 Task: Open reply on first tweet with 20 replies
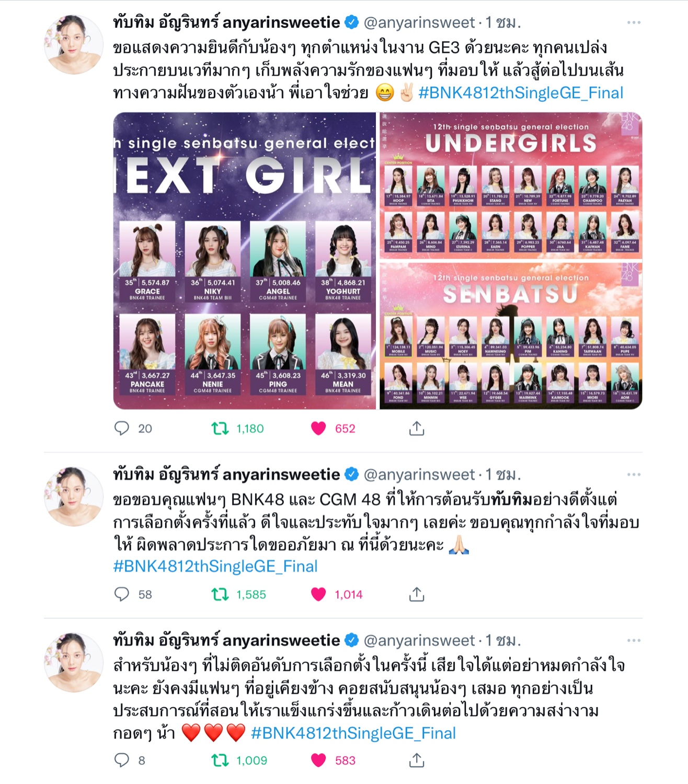pyautogui.click(x=122, y=429)
